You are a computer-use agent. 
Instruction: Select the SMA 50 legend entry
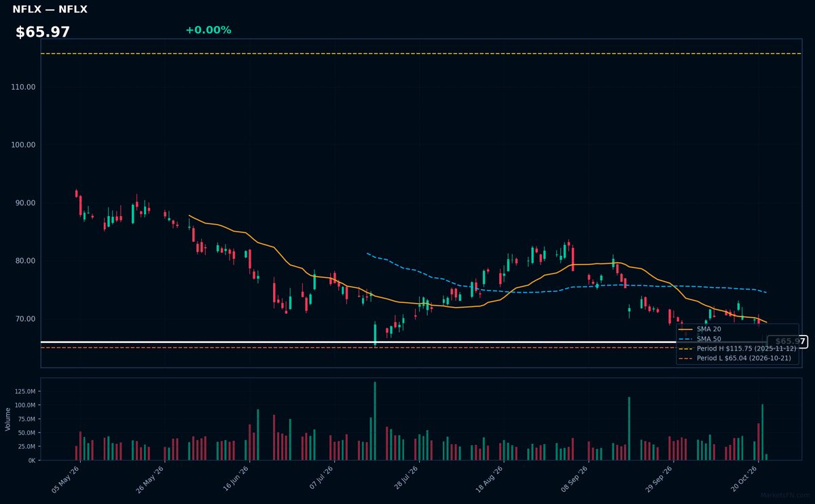[x=709, y=339]
